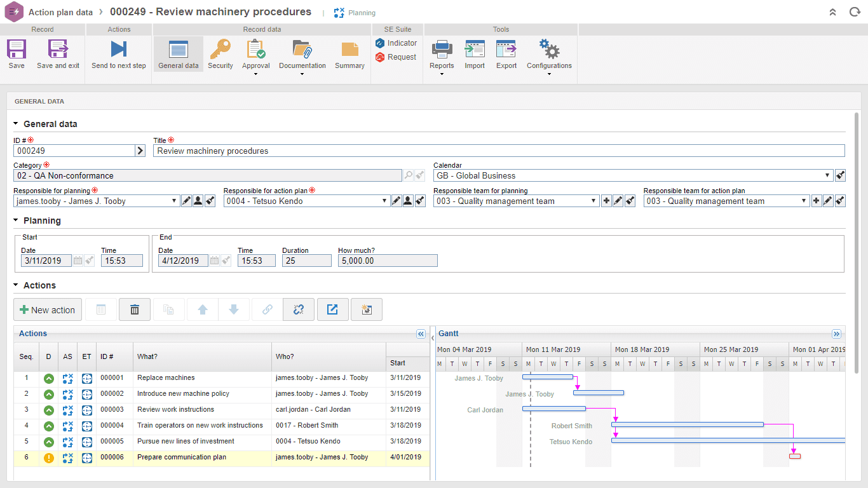Open the Responsible for action plan dropdown
Screen dimensions: 868x488
(384, 201)
